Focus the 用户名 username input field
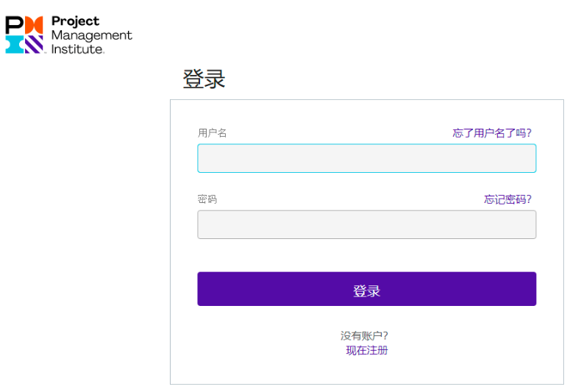 pos(366,158)
